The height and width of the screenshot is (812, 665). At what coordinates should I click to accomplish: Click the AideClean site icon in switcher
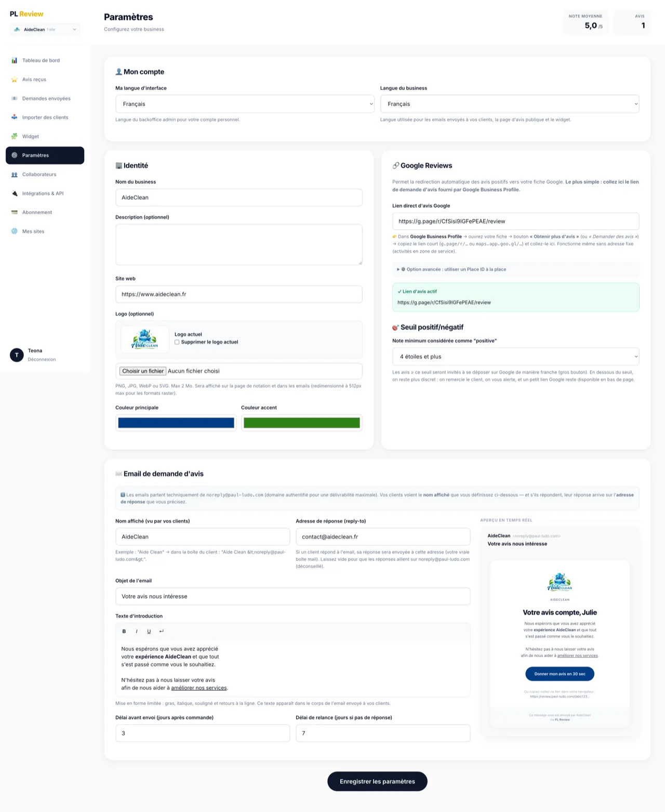(x=17, y=30)
